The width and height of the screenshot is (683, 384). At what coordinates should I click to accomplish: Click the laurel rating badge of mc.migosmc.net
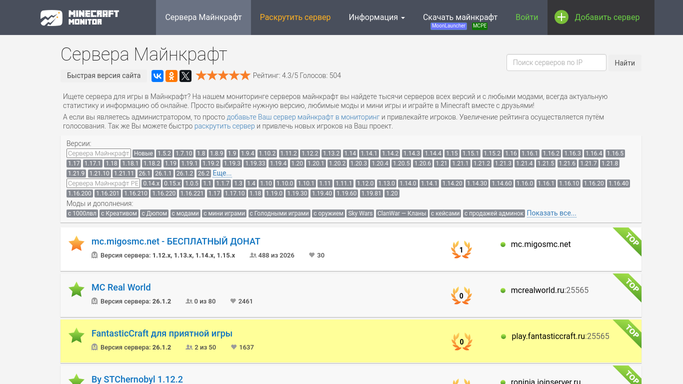click(x=461, y=250)
